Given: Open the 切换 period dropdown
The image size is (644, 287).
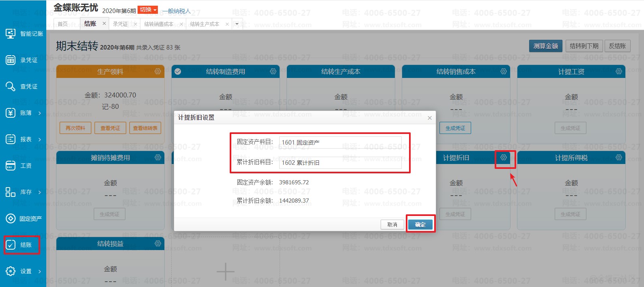Looking at the screenshot, I should click(148, 10).
